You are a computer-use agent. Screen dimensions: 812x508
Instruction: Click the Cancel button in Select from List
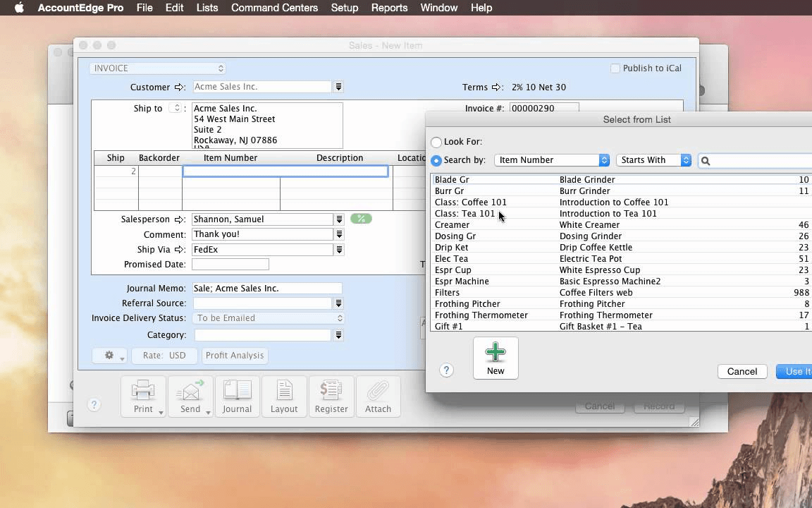(x=742, y=371)
